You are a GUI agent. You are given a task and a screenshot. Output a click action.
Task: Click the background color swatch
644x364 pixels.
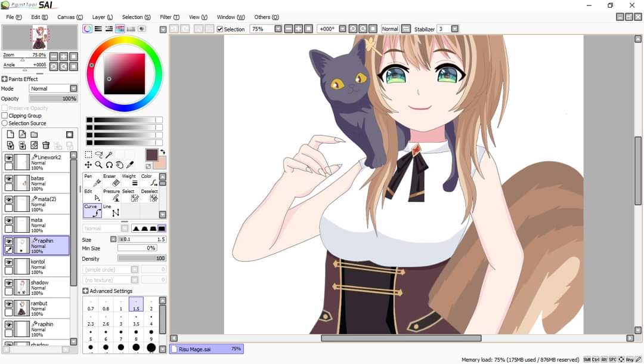pyautogui.click(x=160, y=164)
